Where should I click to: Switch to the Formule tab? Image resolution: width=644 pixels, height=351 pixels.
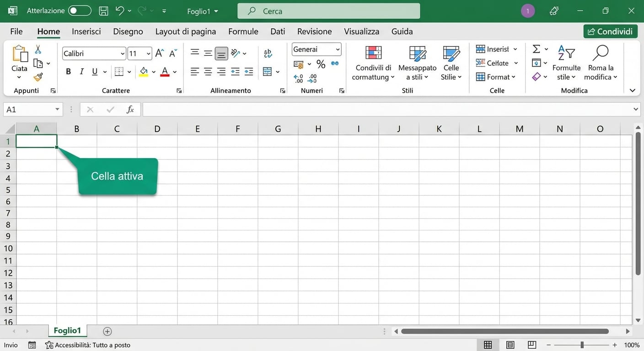tap(243, 32)
